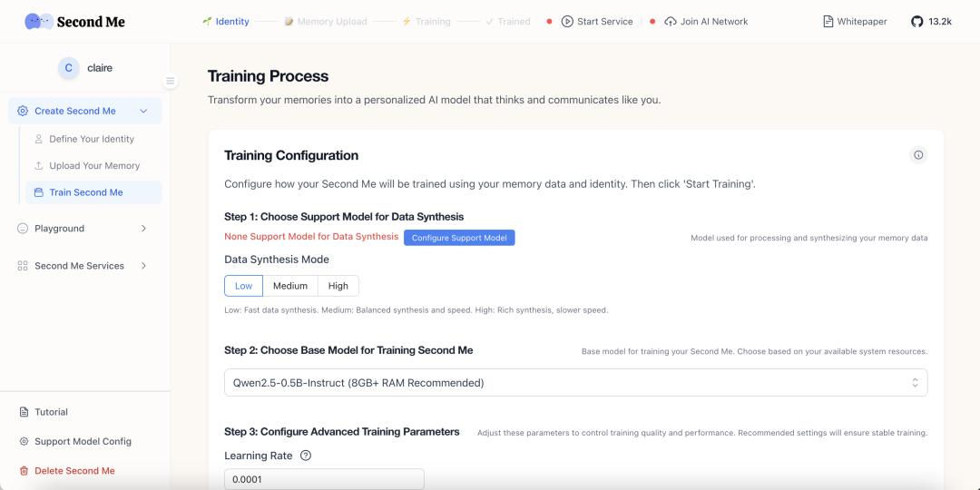The image size is (980, 490).
Task: Click the Delete Second Me trash icon
Action: coord(24,471)
